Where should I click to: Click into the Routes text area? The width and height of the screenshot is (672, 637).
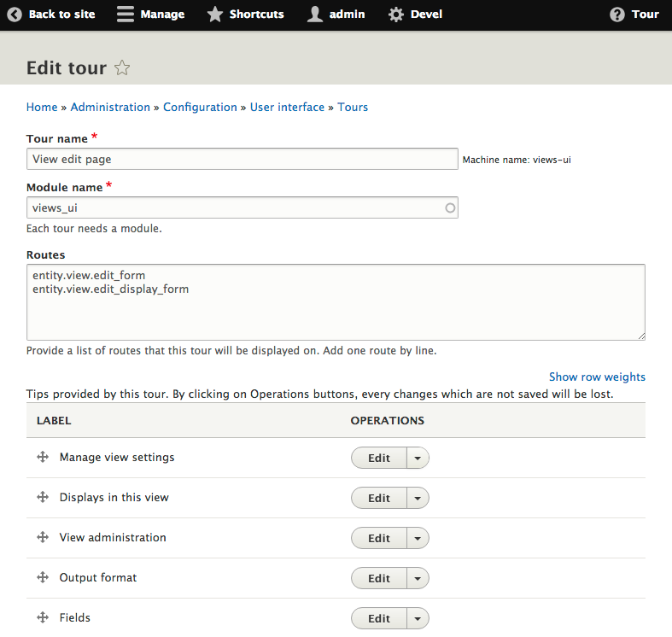pos(336,302)
